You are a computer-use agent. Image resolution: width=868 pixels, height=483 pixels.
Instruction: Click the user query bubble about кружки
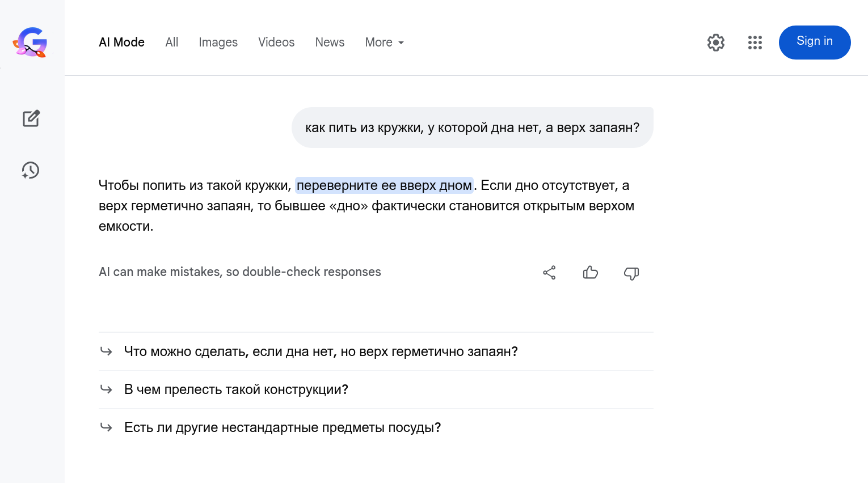pyautogui.click(x=472, y=128)
